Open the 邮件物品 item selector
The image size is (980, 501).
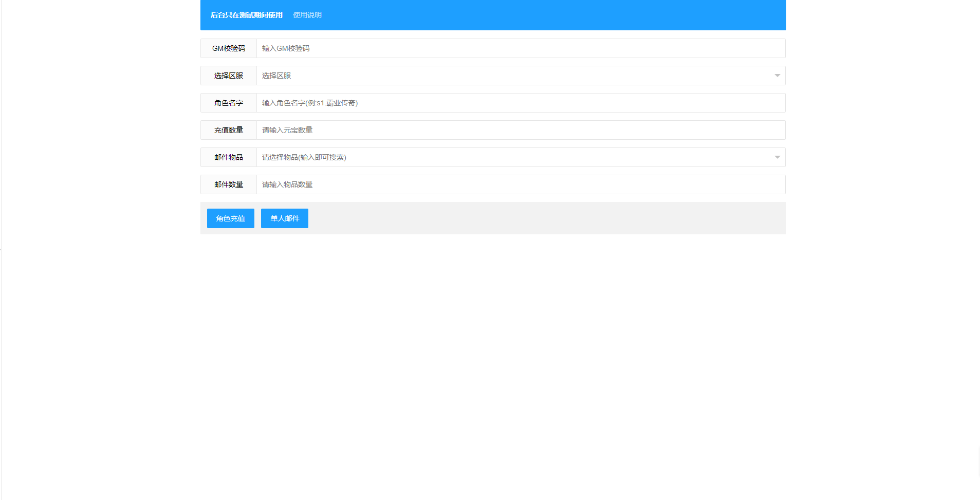521,157
